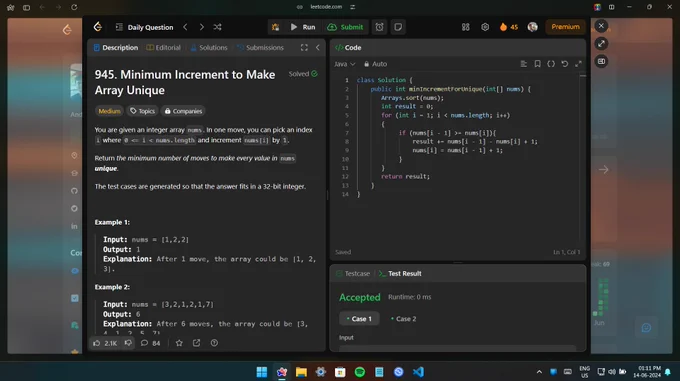This screenshot has height=381, width=680.
Task: Open the notes sticky icon
Action: 398,27
